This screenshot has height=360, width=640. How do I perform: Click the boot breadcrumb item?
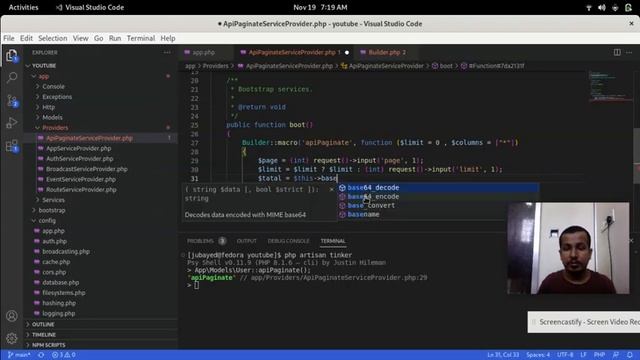point(446,66)
